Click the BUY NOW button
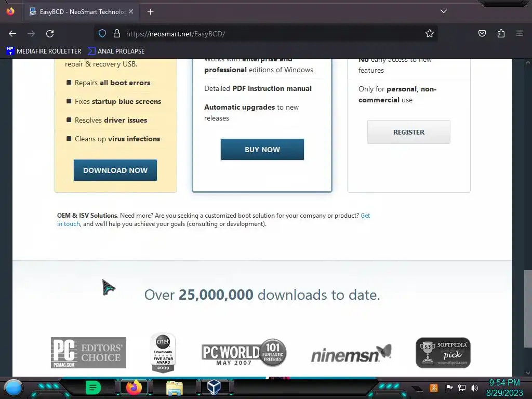The height and width of the screenshot is (399, 532). pos(262,150)
